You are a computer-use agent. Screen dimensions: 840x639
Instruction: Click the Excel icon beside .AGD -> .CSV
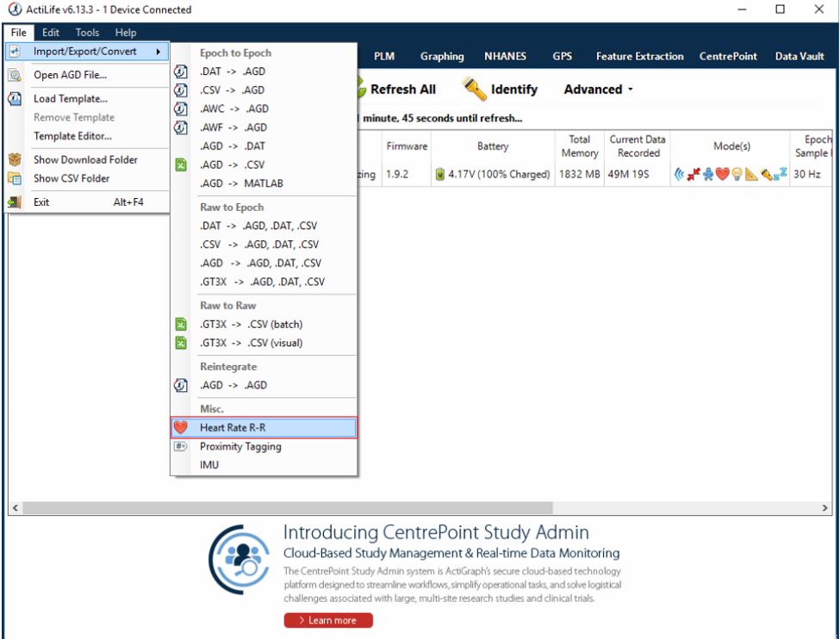tap(181, 164)
